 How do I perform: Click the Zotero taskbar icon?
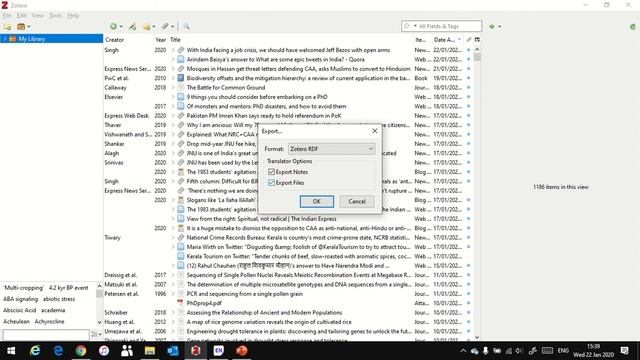[196, 351]
